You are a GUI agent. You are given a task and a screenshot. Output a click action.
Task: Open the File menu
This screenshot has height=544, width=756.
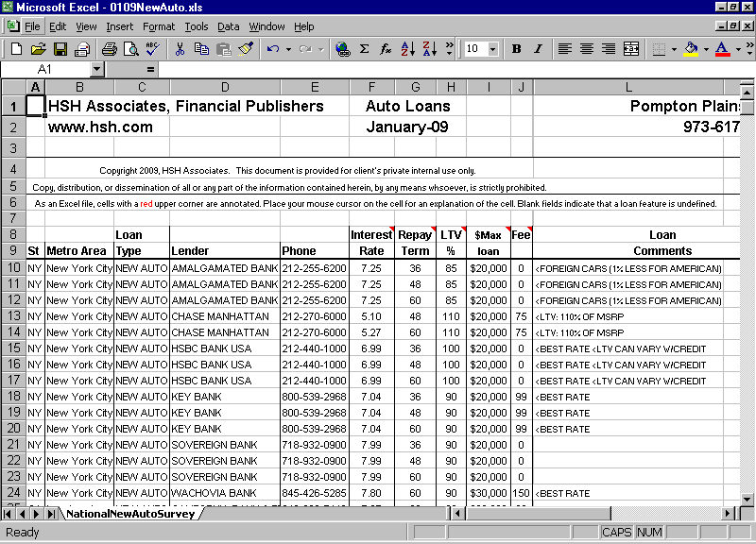tap(32, 26)
